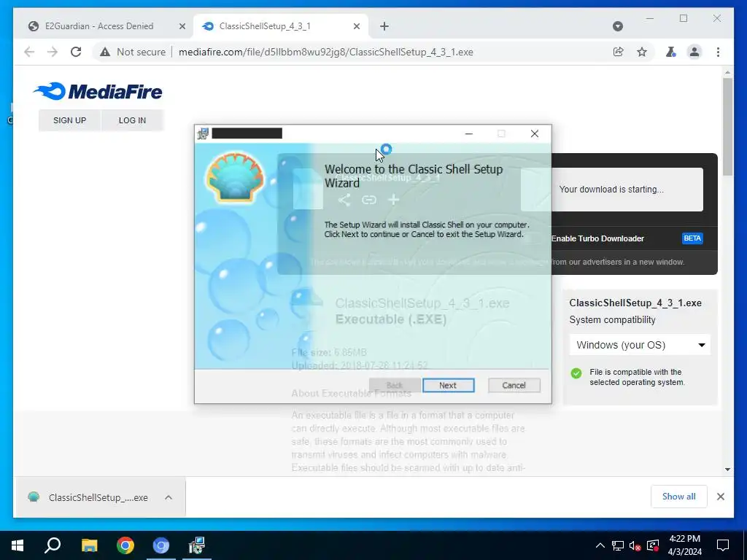This screenshot has width=747, height=560.
Task: Share this page using the share icon
Action: point(619,52)
